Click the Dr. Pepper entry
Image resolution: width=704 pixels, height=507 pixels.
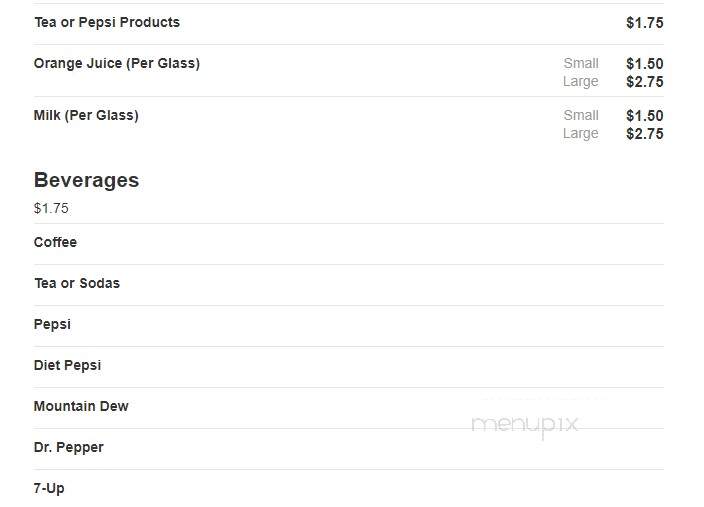[69, 448]
